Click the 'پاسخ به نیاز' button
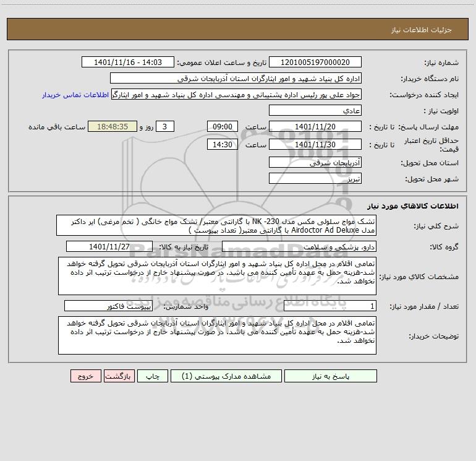 point(331,376)
